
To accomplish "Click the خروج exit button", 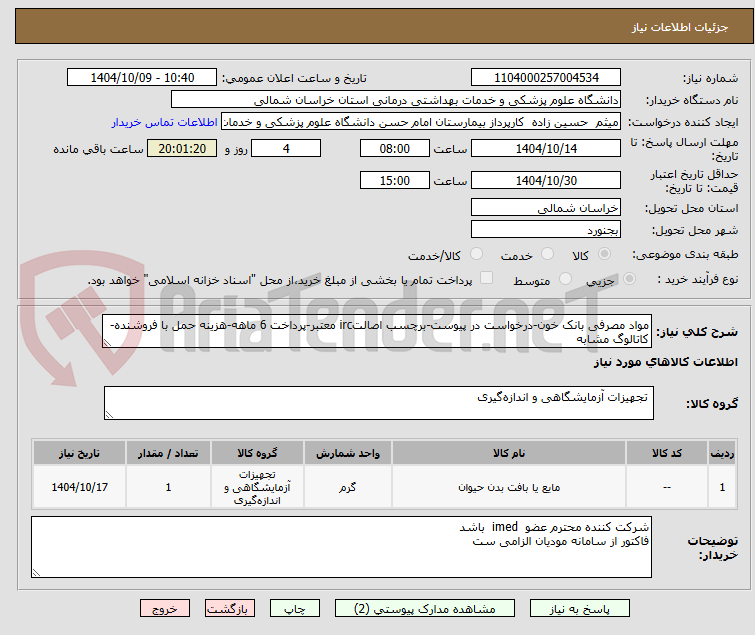I will tap(165, 609).
